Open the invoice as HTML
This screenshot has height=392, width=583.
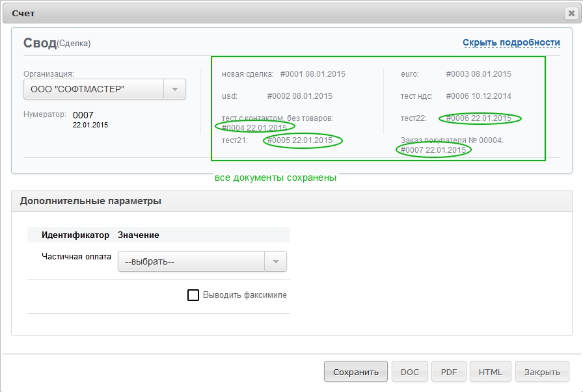(490, 372)
